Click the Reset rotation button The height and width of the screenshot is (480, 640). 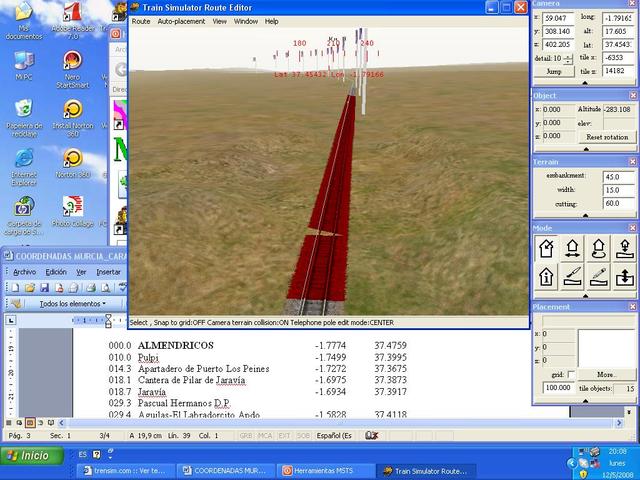(606, 137)
